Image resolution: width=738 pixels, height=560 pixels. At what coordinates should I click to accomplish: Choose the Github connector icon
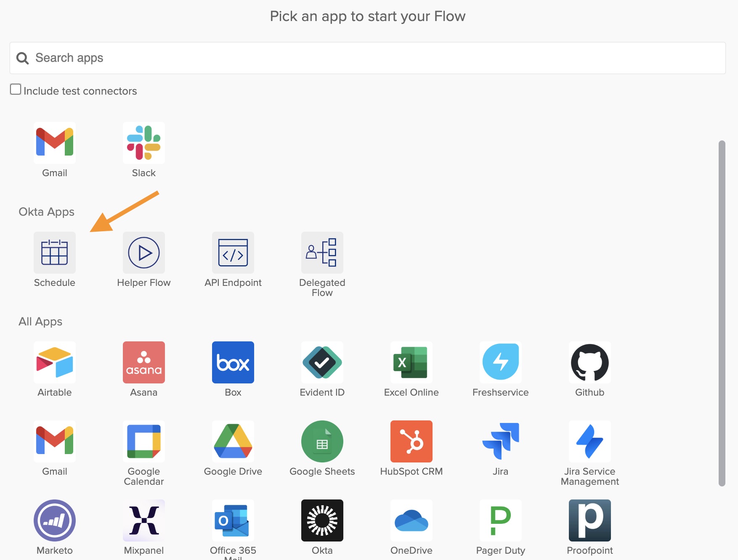590,362
